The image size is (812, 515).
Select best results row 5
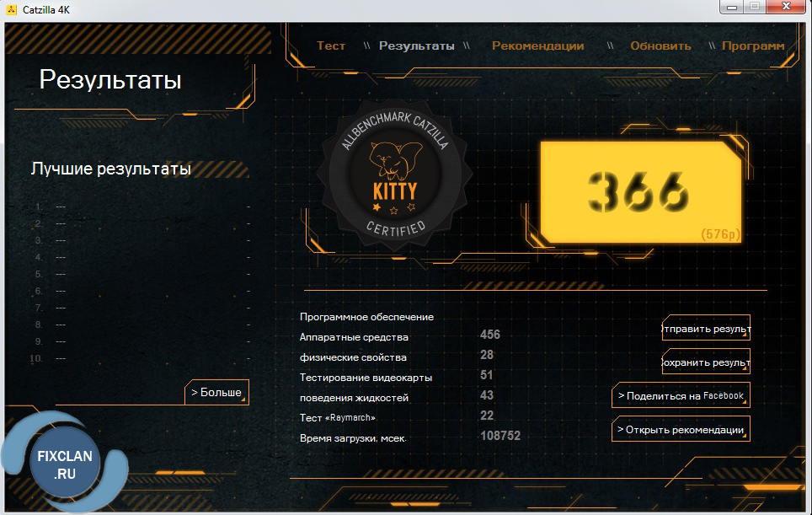[x=142, y=274]
